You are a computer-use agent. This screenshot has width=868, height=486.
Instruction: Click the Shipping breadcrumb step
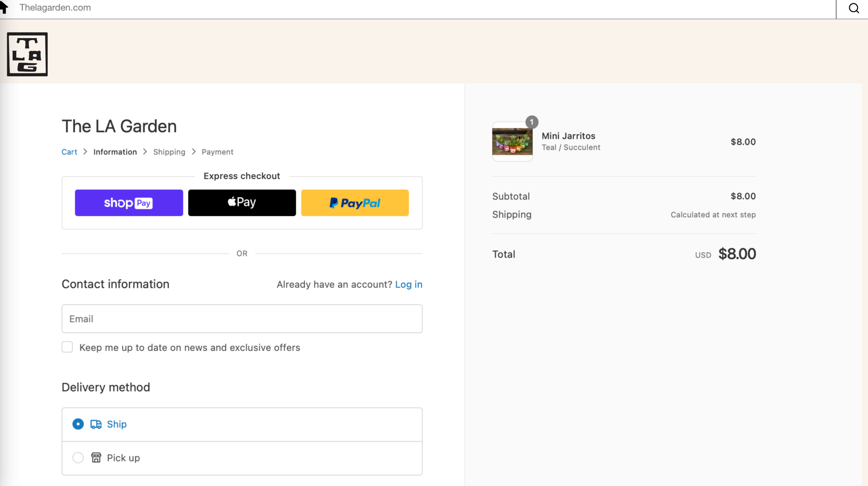tap(169, 152)
